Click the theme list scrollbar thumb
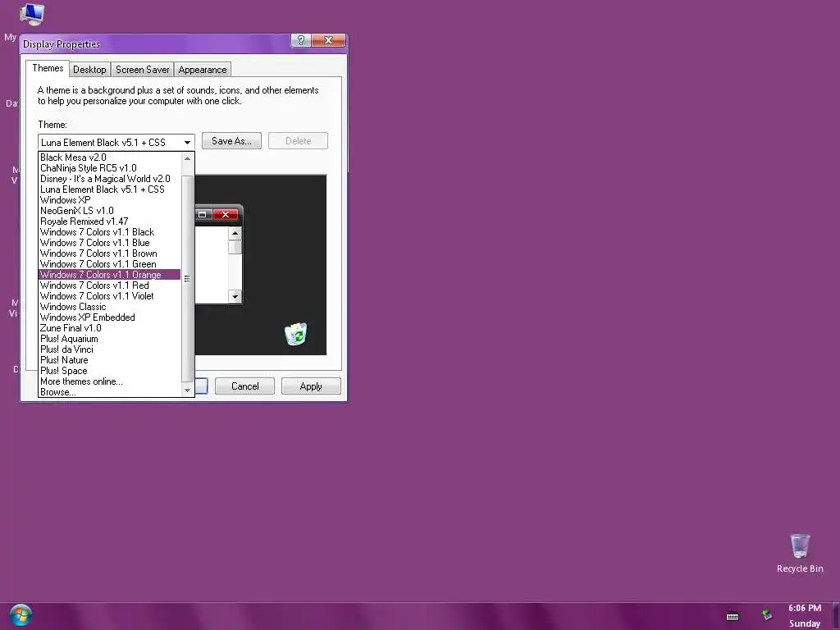The width and height of the screenshot is (840, 630). click(188, 278)
